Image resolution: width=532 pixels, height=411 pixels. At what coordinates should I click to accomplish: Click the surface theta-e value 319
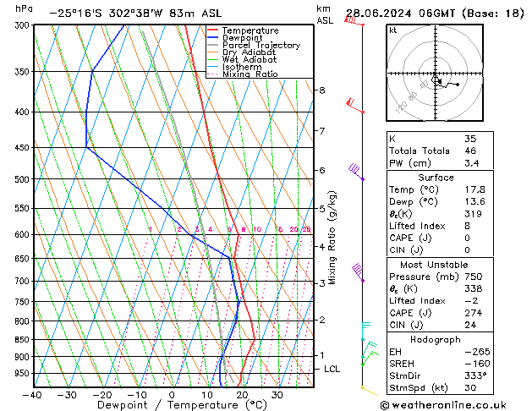pyautogui.click(x=474, y=214)
